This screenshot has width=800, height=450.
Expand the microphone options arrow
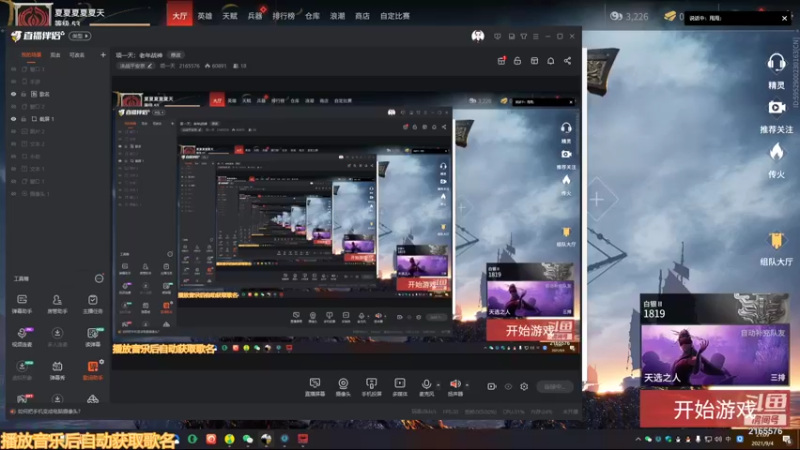[x=438, y=385]
